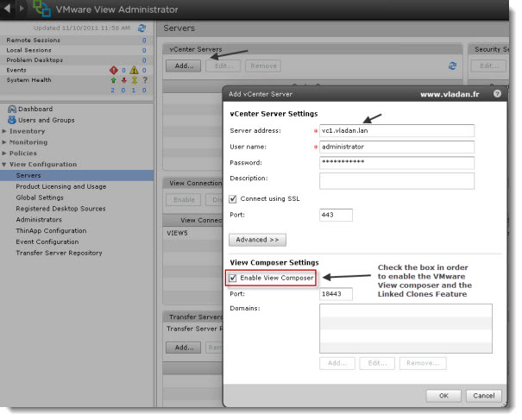The width and height of the screenshot is (522, 420).
Task: Refresh the sidebar status update icon
Action: tap(142, 28)
